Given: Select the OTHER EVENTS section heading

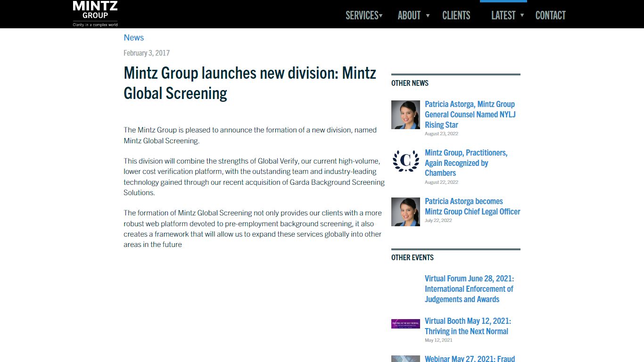Looking at the screenshot, I should coord(413,257).
